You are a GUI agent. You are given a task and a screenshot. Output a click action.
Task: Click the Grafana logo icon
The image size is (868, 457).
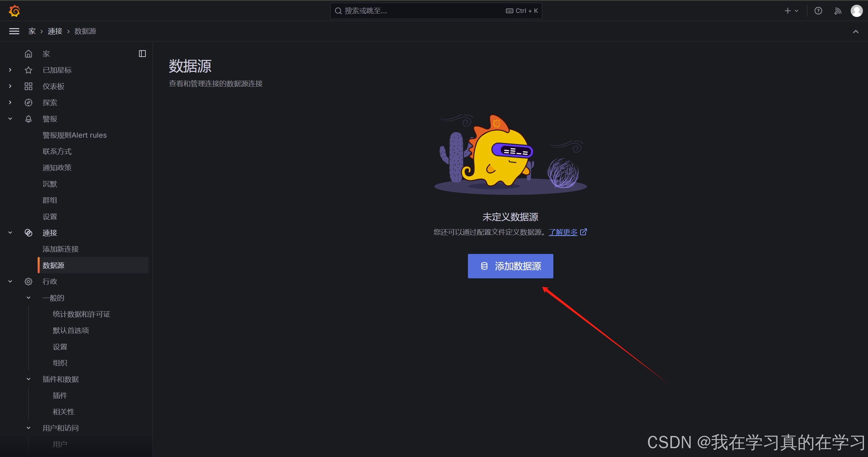point(14,11)
